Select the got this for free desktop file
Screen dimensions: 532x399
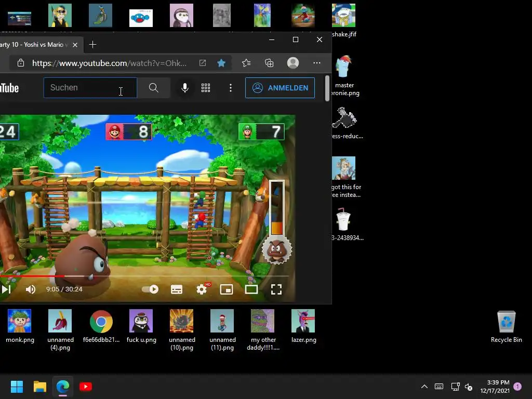coord(345,177)
